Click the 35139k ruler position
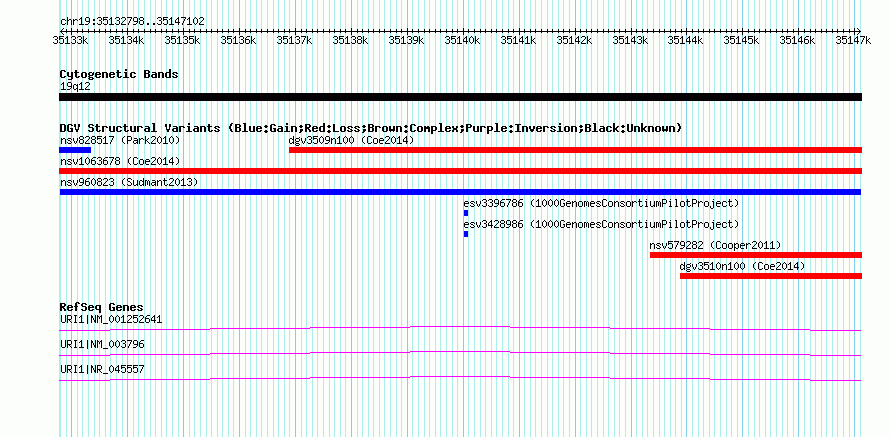Image resolution: width=890 pixels, height=437 pixels. point(406,40)
